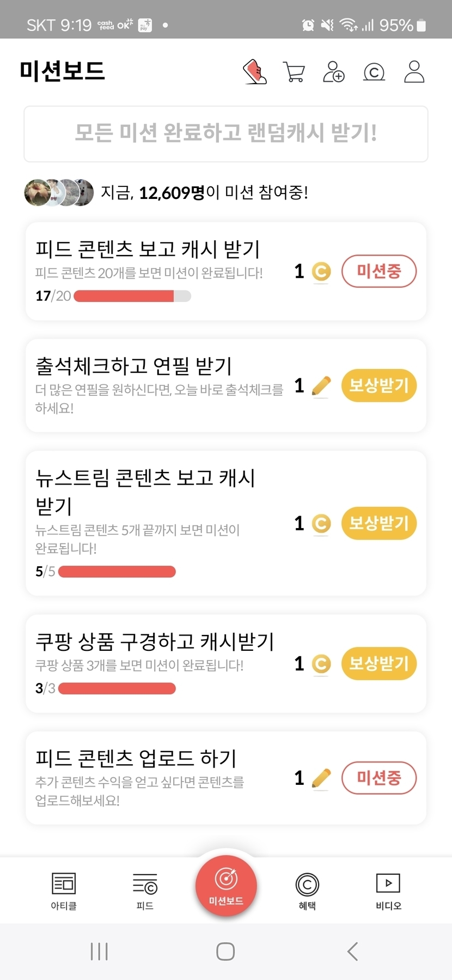The width and height of the screenshot is (452, 980).
Task: Tap the 모든 미션 완료하고 랜덤캐시 받기 banner
Action: (226, 134)
